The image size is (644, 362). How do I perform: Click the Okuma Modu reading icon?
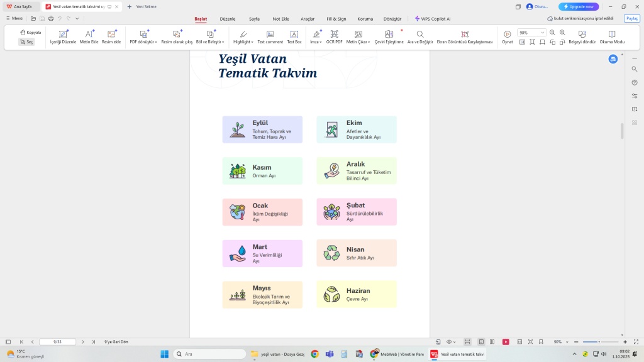[x=612, y=34]
